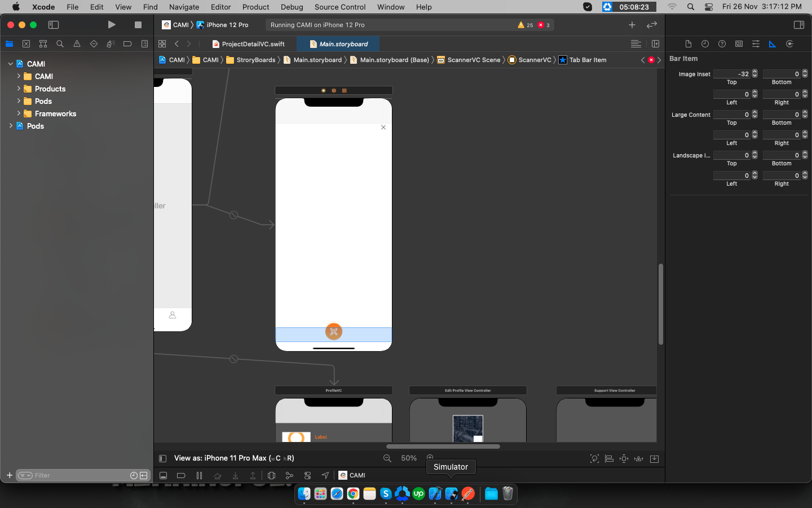Open the Library with the plus button
This screenshot has height=508, width=812.
632,25
